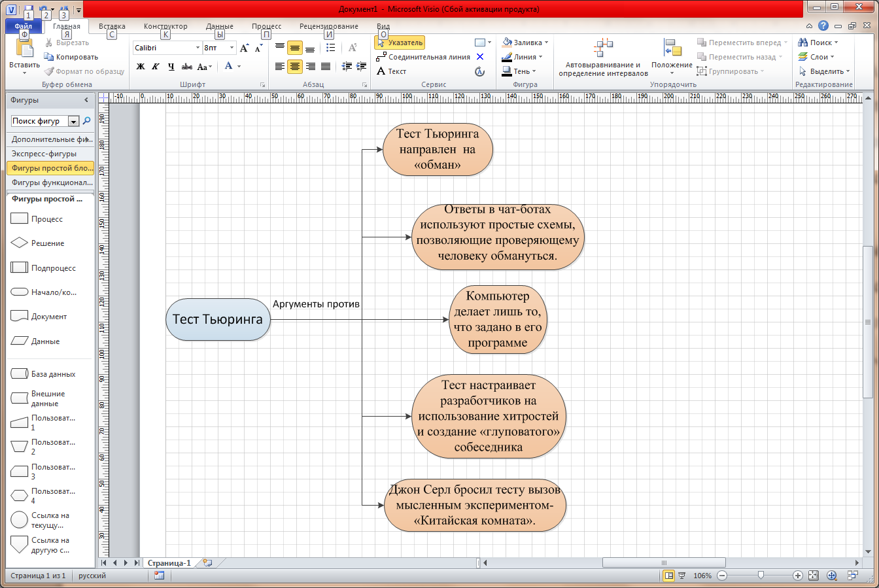
Task: Click the search magnifier in Shapes panel
Action: point(87,121)
